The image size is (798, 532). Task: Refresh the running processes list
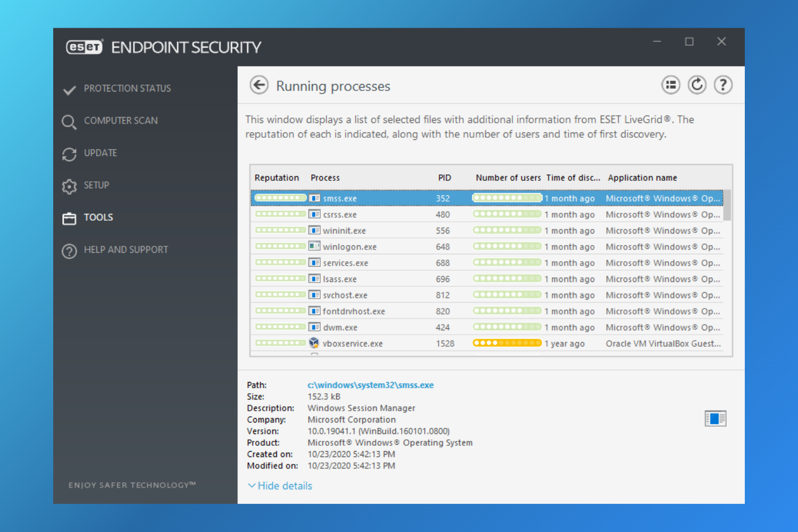click(697, 85)
